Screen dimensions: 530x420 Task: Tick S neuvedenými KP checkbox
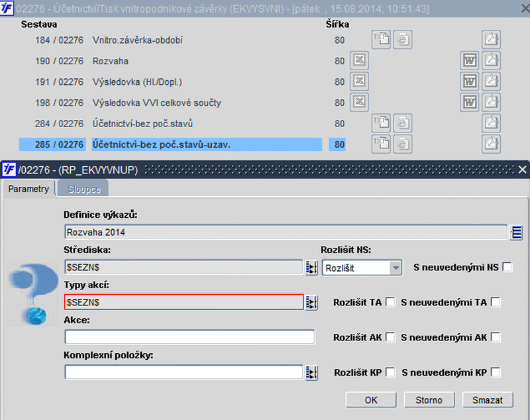pos(496,372)
